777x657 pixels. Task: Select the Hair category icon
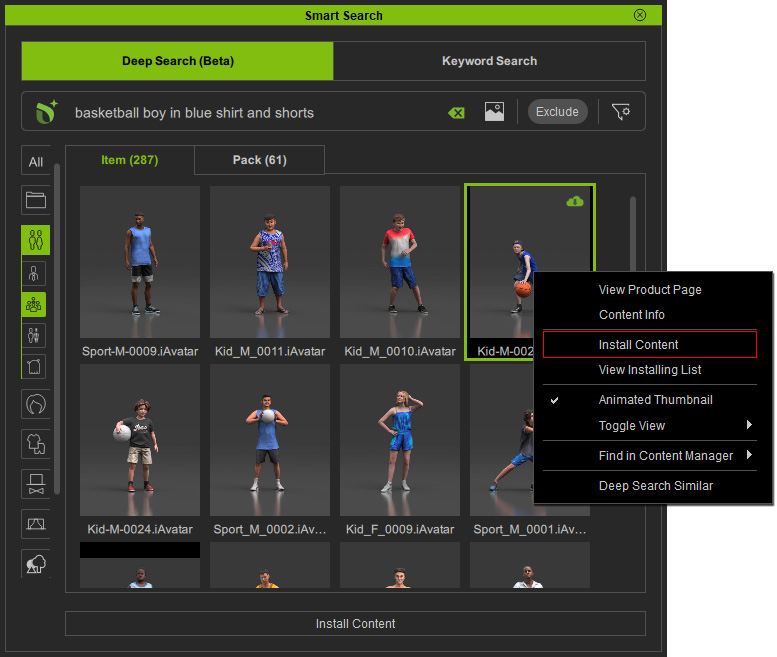(x=36, y=404)
